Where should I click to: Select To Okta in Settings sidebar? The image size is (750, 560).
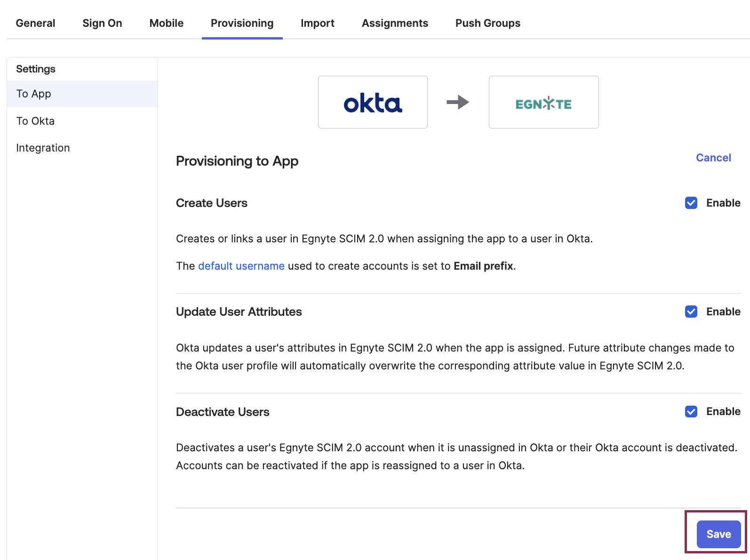tap(82, 121)
